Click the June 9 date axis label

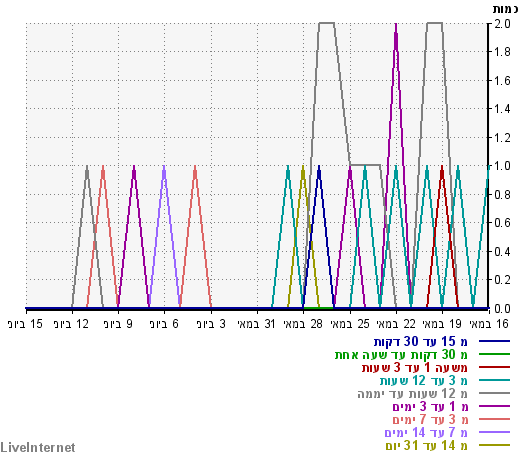[x=118, y=324]
